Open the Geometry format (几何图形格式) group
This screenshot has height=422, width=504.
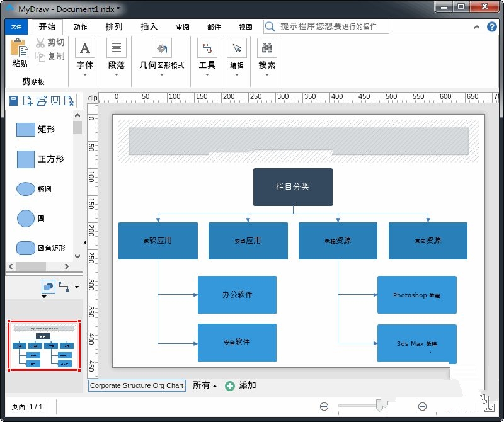[162, 57]
